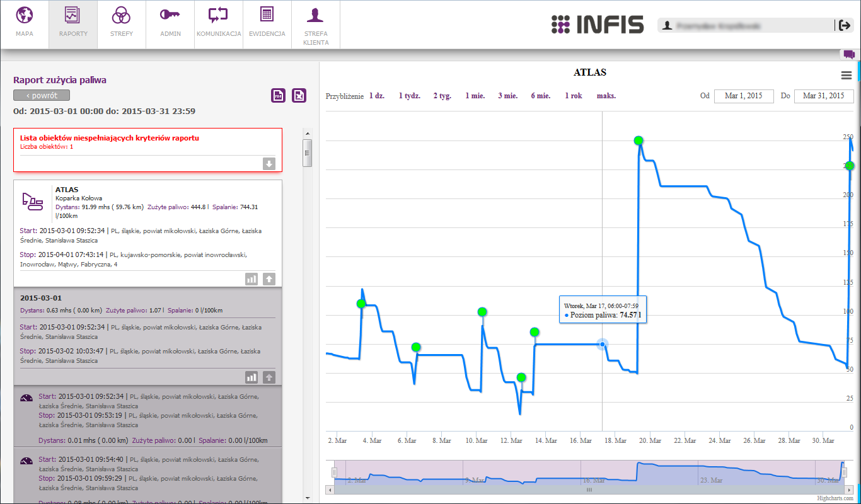The height and width of the screenshot is (504, 861).
Task: Click the report list scrollbar thumb
Action: (308, 152)
